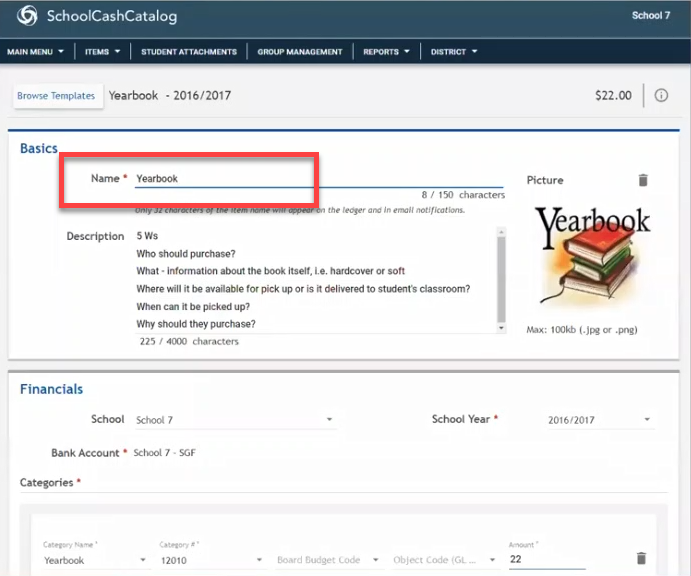Click the 'Why should they purchase?' line
The height and width of the screenshot is (576, 691).
(x=196, y=324)
